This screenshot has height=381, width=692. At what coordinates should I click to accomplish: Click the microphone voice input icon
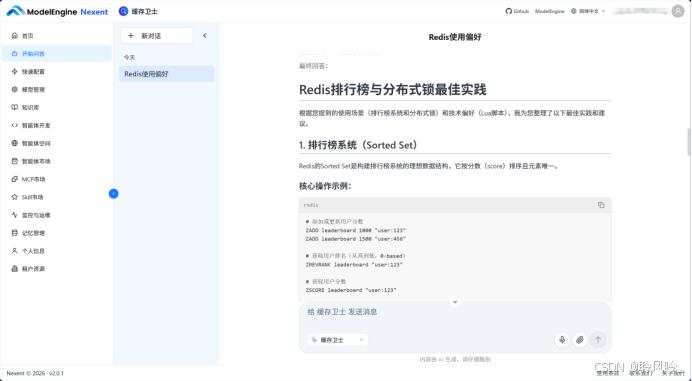[562, 340]
